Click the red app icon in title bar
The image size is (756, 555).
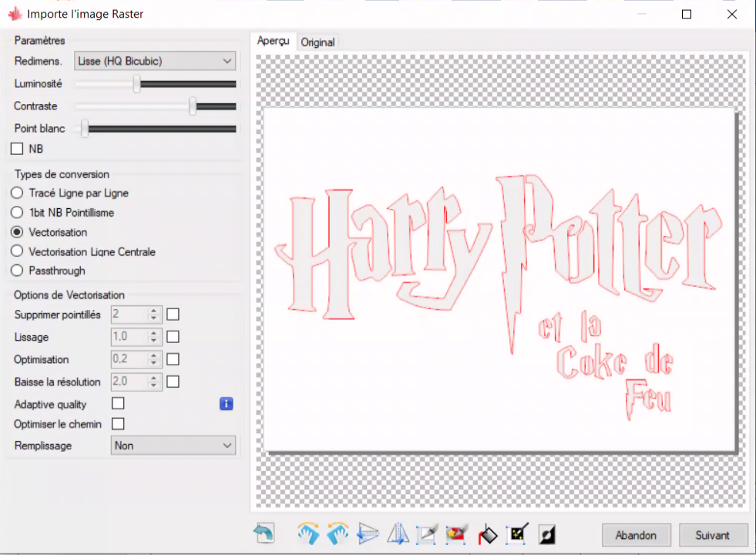click(15, 14)
